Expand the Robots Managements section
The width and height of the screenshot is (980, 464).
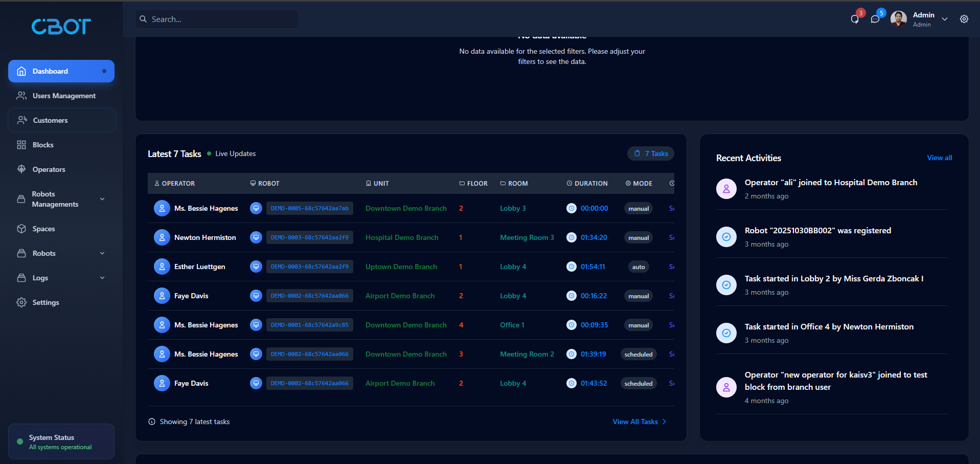coord(102,199)
